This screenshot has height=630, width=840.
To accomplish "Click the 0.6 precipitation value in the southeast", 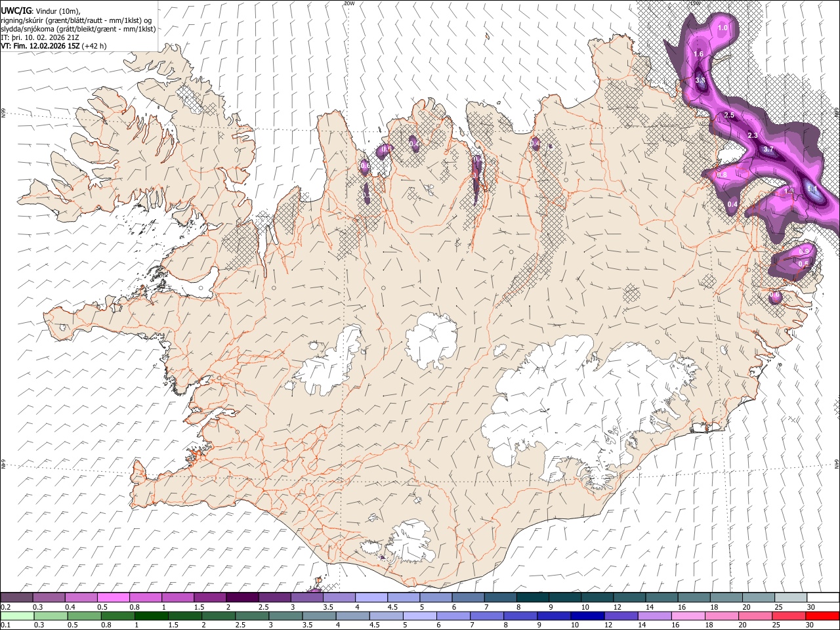I will point(775,295).
